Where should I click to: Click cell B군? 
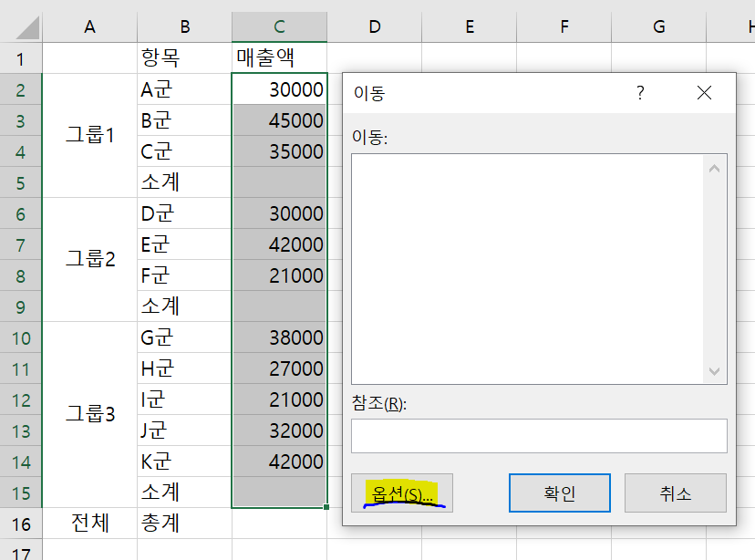[x=184, y=120]
